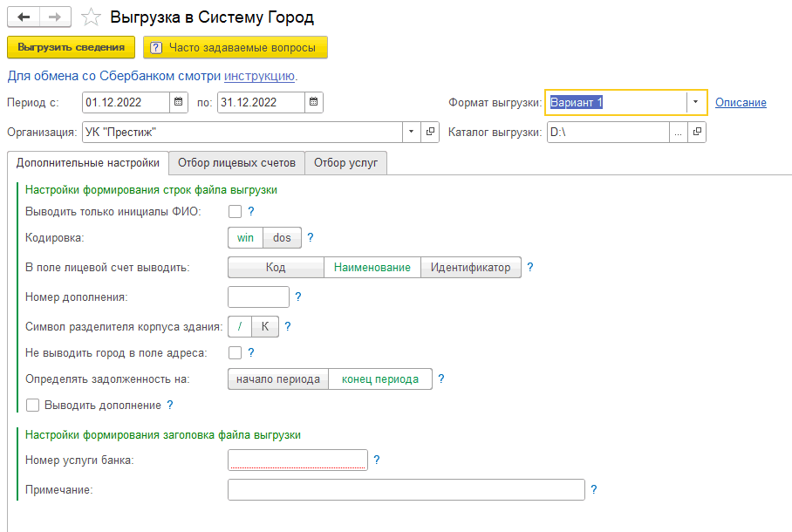Open the organization record with open icon
The height and width of the screenshot is (532, 792).
pyautogui.click(x=430, y=132)
